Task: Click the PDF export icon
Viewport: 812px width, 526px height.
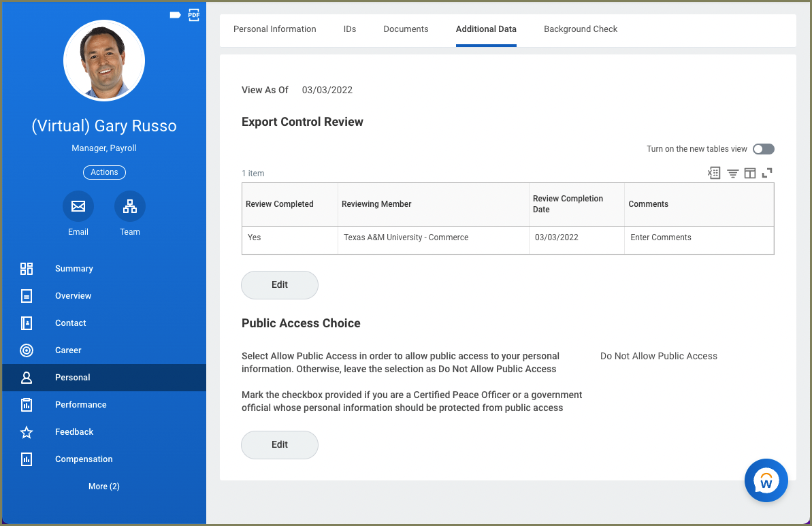Action: point(194,15)
